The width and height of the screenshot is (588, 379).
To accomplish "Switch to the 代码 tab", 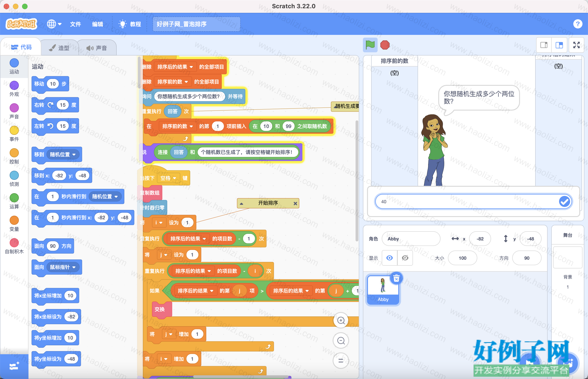I will point(21,47).
